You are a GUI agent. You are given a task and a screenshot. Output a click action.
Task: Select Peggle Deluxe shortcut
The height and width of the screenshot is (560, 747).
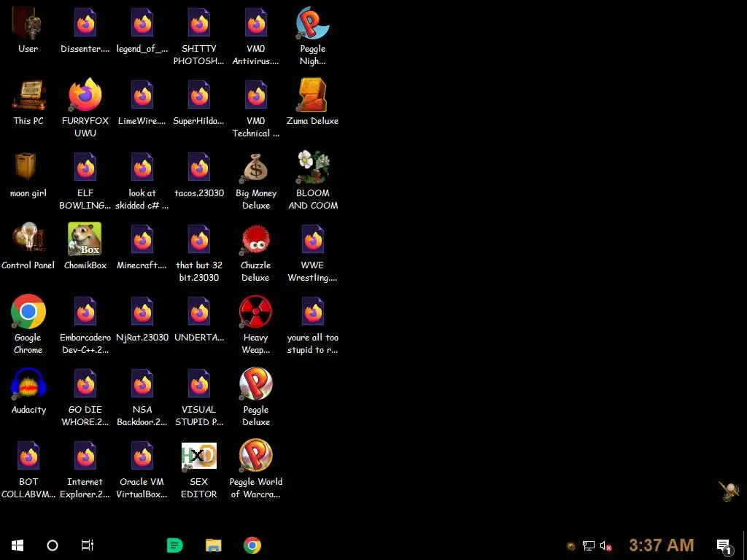(x=255, y=384)
